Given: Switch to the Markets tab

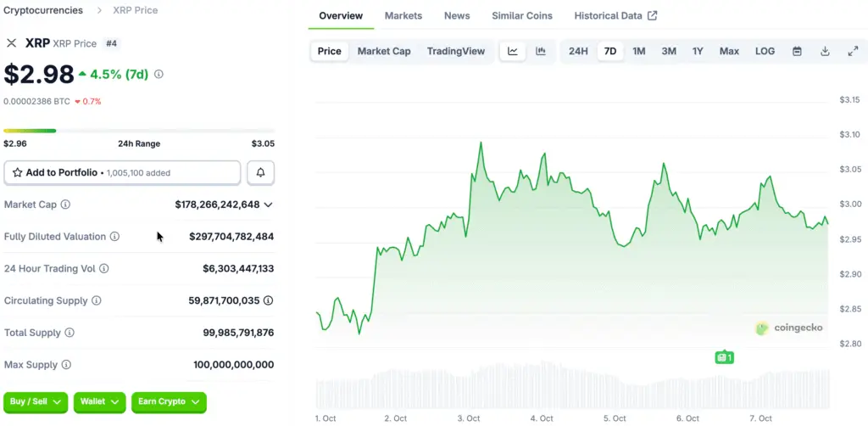Looking at the screenshot, I should click(x=403, y=16).
